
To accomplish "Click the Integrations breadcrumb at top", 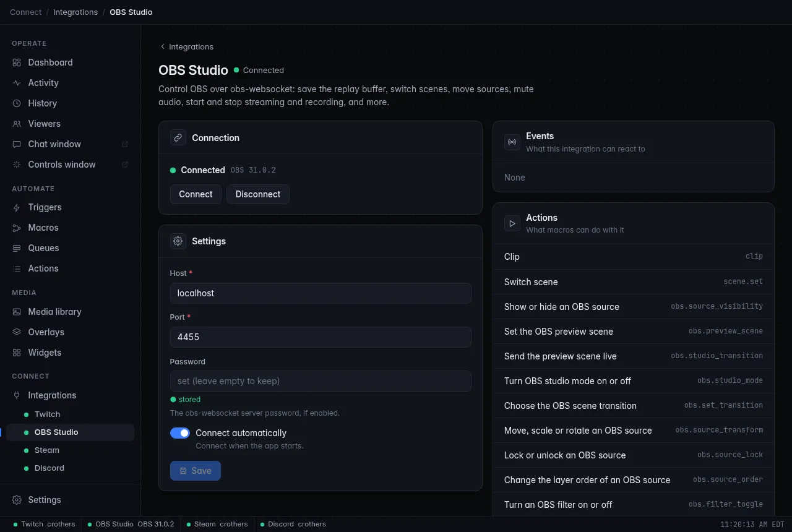I will click(x=75, y=12).
